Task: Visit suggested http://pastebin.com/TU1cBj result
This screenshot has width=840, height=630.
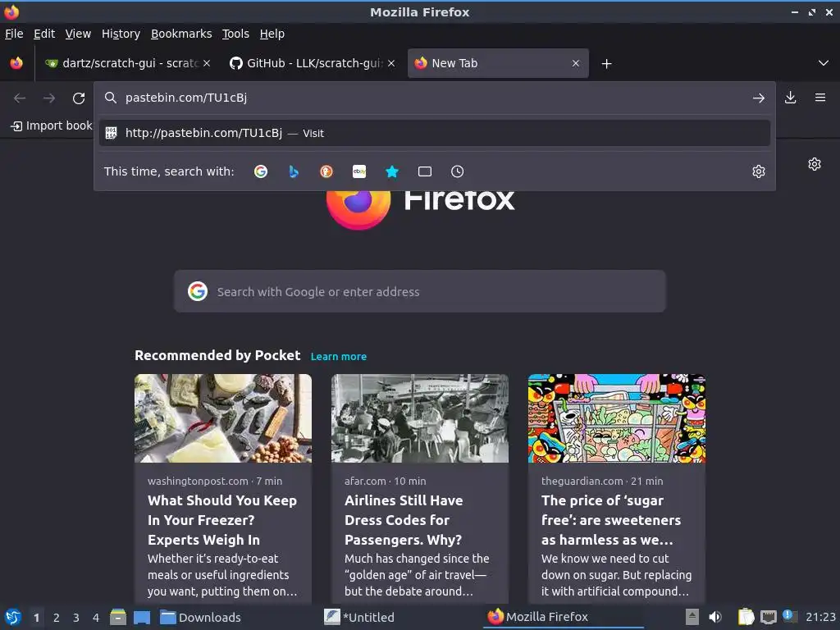Action: click(435, 133)
